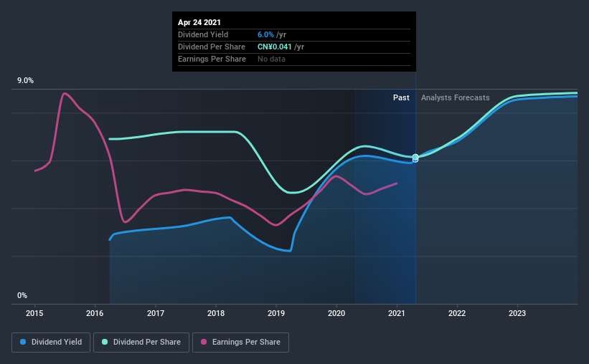
Task: Click the 2016 x-axis label
Action: tap(95, 313)
